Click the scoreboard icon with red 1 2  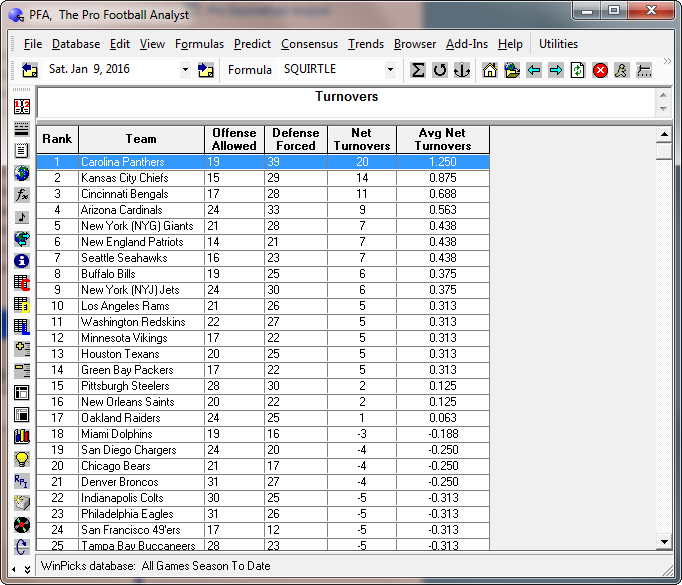pyautogui.click(x=22, y=107)
